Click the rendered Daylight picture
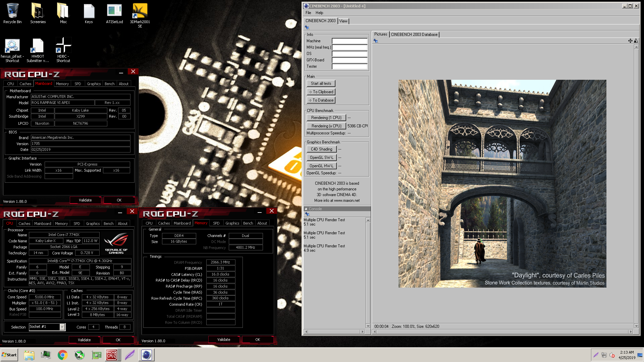The image size is (644, 362). pyautogui.click(x=502, y=183)
